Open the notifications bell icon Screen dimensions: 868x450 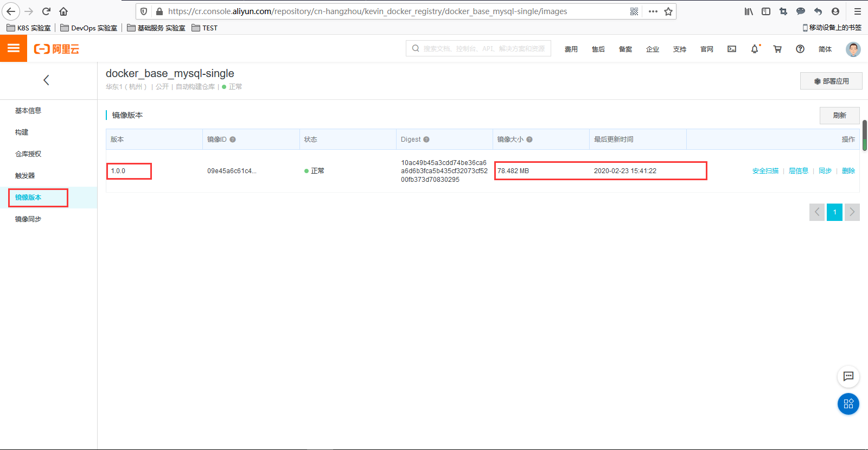tap(755, 49)
